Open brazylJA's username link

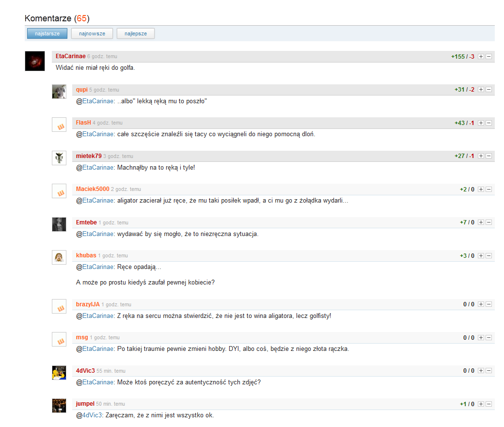(x=88, y=304)
